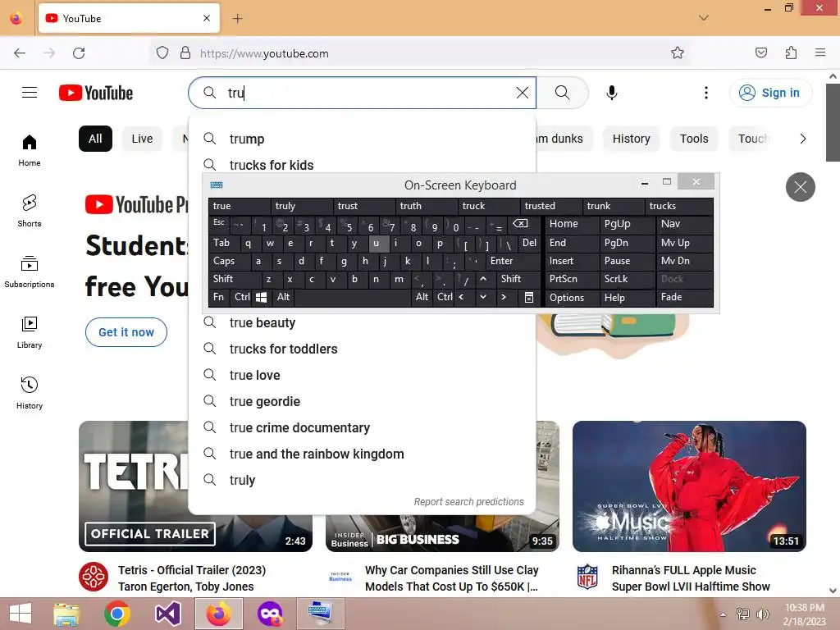Open Windows Start menu
Image resolution: width=840 pixels, height=630 pixels.
(21, 614)
